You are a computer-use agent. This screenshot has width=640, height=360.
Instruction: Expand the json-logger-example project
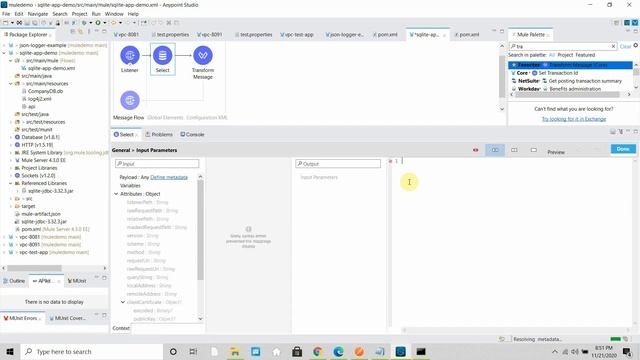click(4, 45)
